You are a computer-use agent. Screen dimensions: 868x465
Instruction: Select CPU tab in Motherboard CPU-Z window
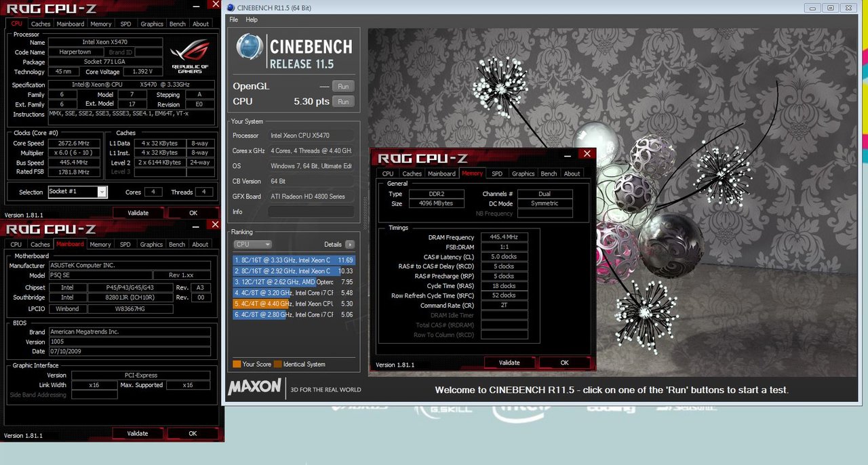point(16,244)
